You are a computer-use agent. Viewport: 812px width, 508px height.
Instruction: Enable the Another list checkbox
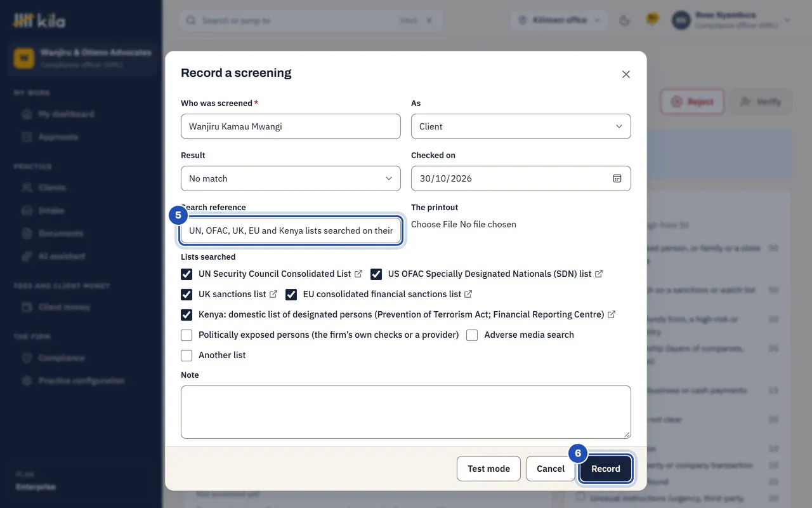pos(187,355)
